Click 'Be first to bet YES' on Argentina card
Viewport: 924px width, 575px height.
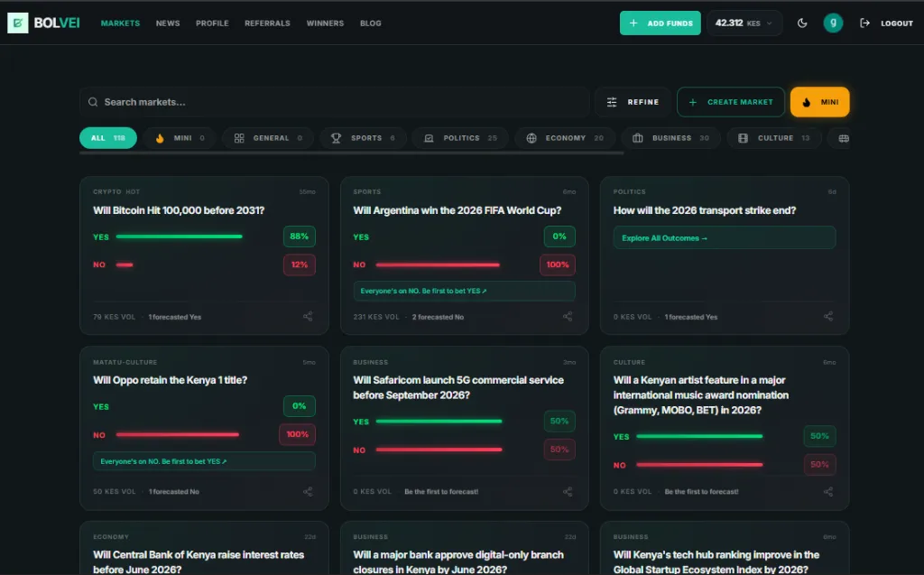tap(465, 291)
